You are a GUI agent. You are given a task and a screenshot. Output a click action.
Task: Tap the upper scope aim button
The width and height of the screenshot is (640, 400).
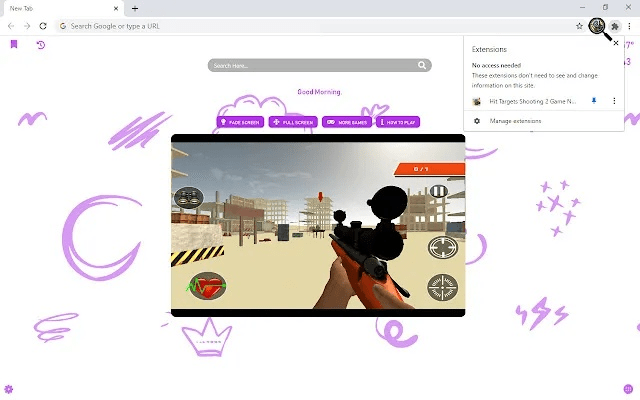[443, 247]
